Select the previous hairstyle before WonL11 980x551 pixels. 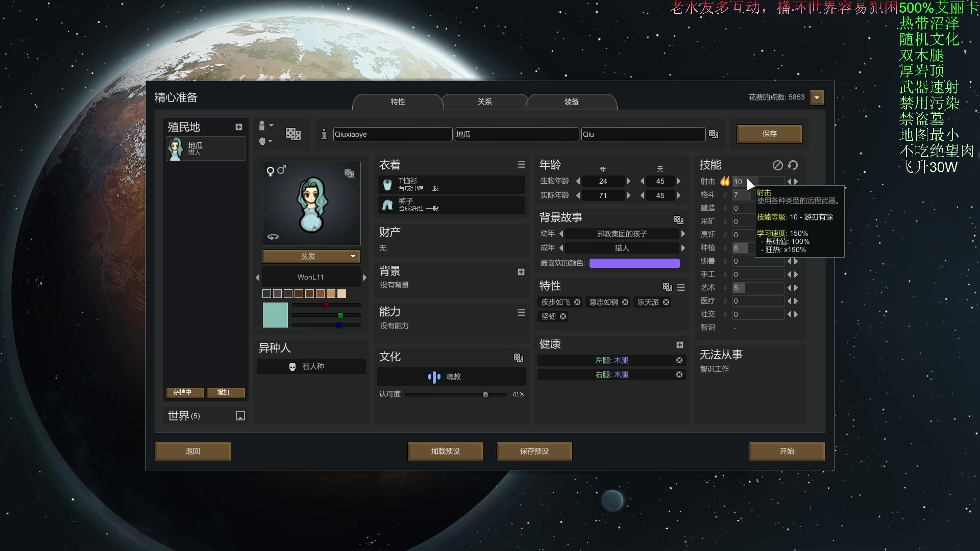(257, 278)
